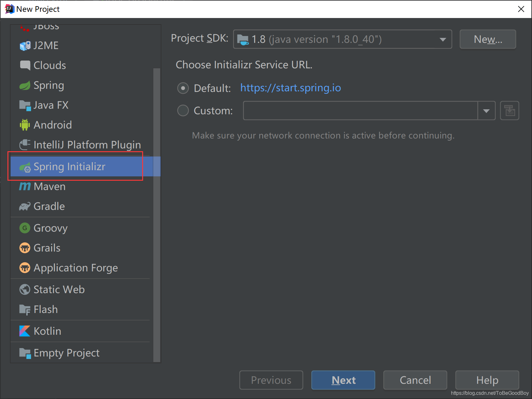This screenshot has width=532, height=399.
Task: Click the Clouds speech bubble icon
Action: pyautogui.click(x=25, y=65)
